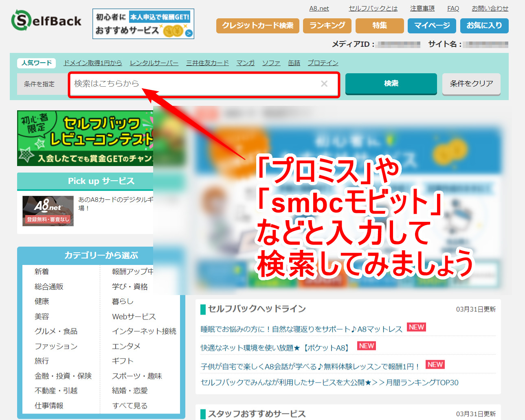
Task: Choose category 美容
Action: 42,317
